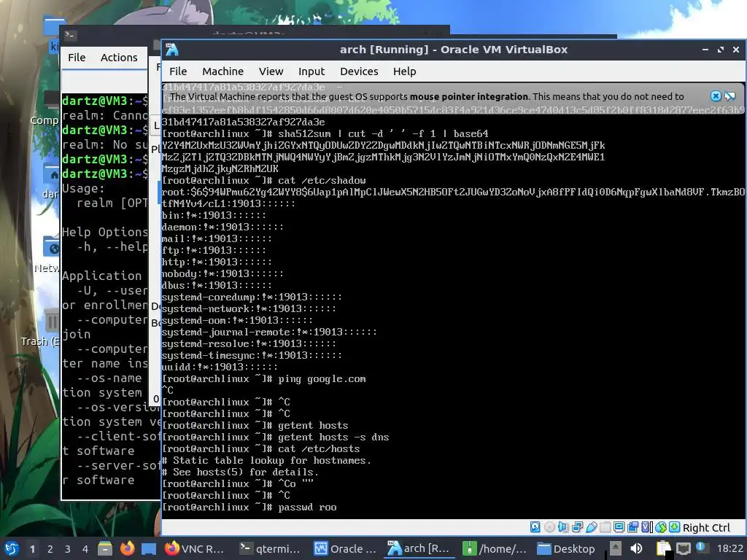Screen dimensions: 747x560
Task: Switch to workspace 3
Action: pos(68,549)
